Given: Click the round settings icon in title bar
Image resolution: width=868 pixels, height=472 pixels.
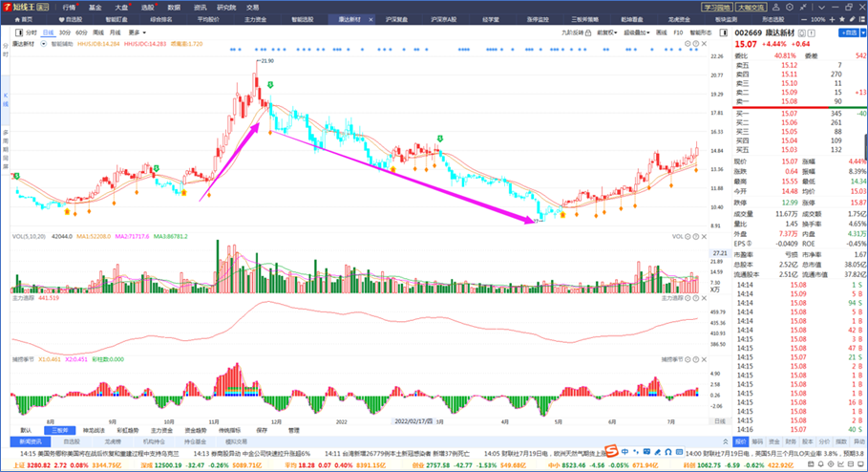Looking at the screenshot, I should [790, 8].
